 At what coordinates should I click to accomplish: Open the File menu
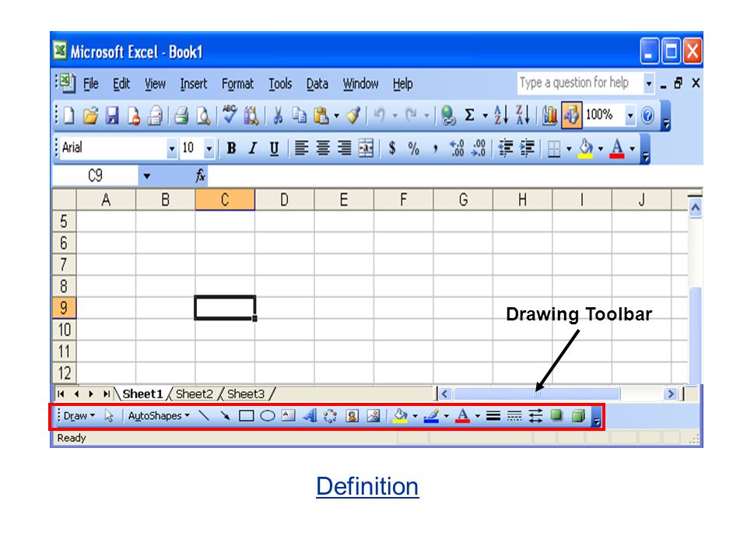point(90,84)
